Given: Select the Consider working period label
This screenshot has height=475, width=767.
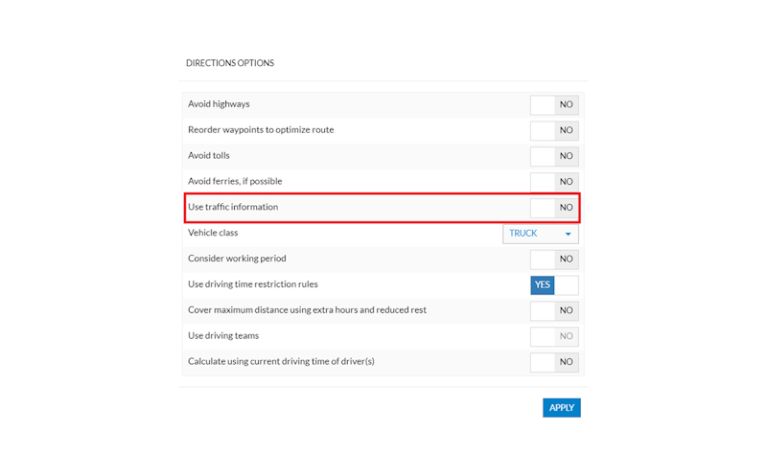Looking at the screenshot, I should tap(236, 259).
